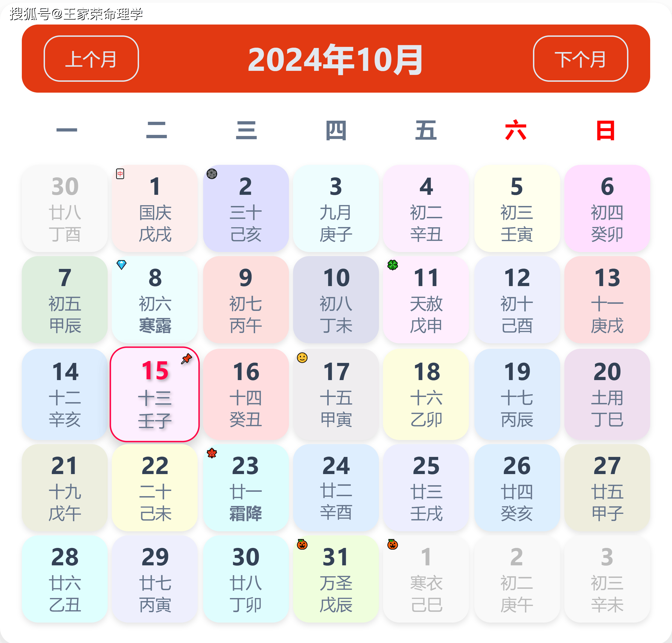Select October 28 廿六 乙丑 cell

point(65,579)
